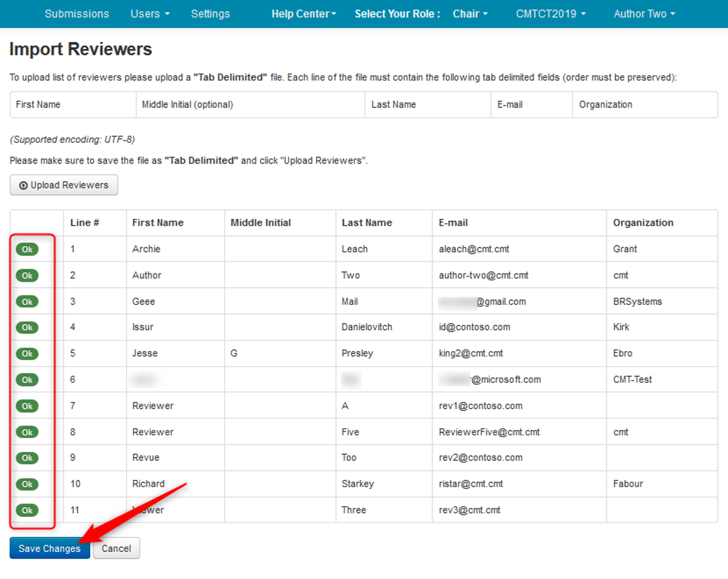
Task: Click Select Your Role label
Action: [x=397, y=13]
